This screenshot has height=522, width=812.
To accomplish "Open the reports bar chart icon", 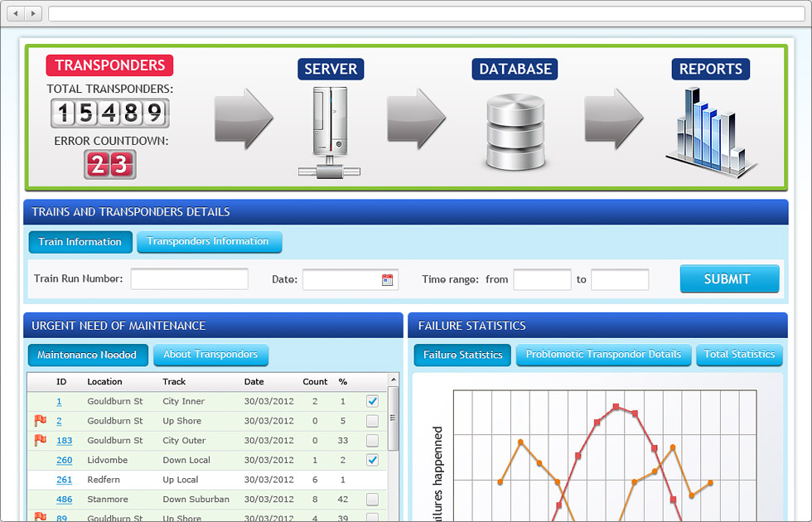I will tap(711, 133).
